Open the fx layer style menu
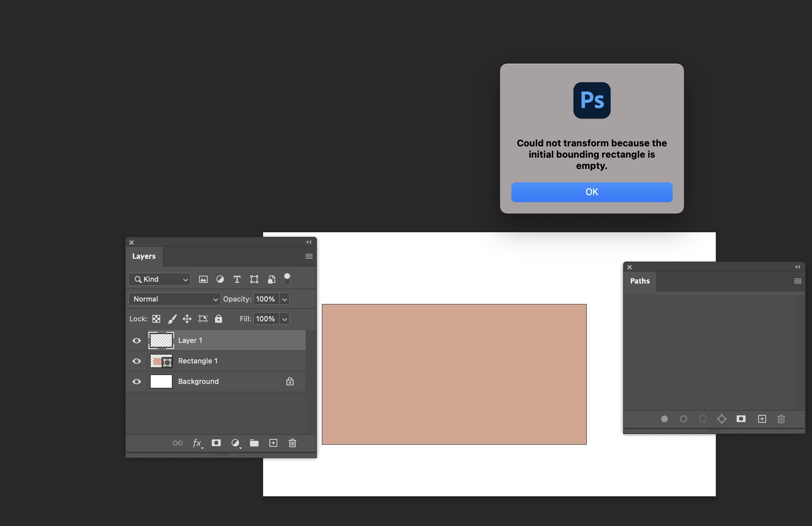 [x=197, y=443]
